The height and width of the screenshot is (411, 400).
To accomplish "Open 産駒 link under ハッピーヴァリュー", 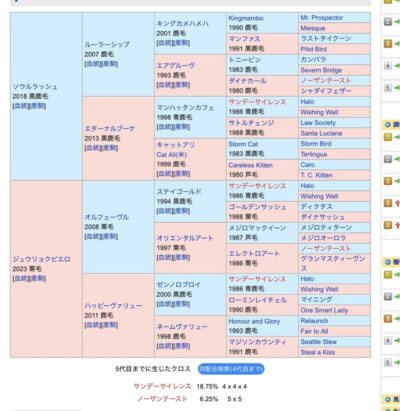I will [109, 325].
